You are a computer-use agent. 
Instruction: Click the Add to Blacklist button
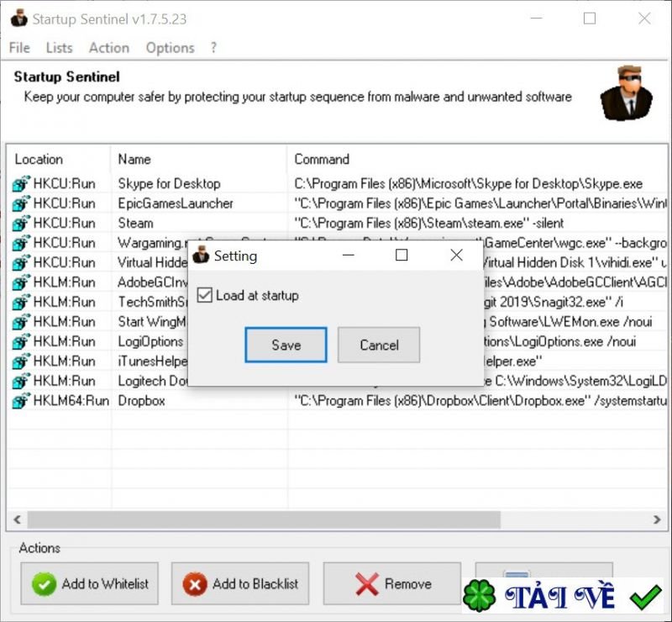(x=240, y=584)
